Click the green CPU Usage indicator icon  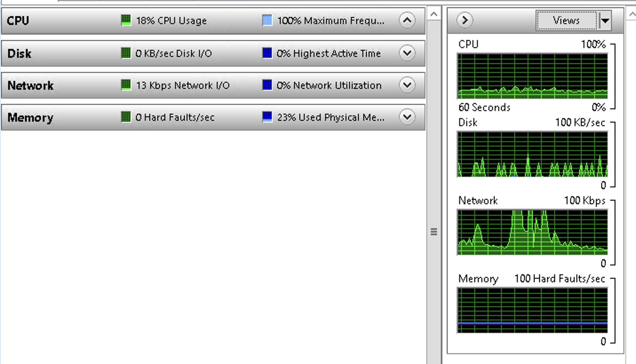126,20
